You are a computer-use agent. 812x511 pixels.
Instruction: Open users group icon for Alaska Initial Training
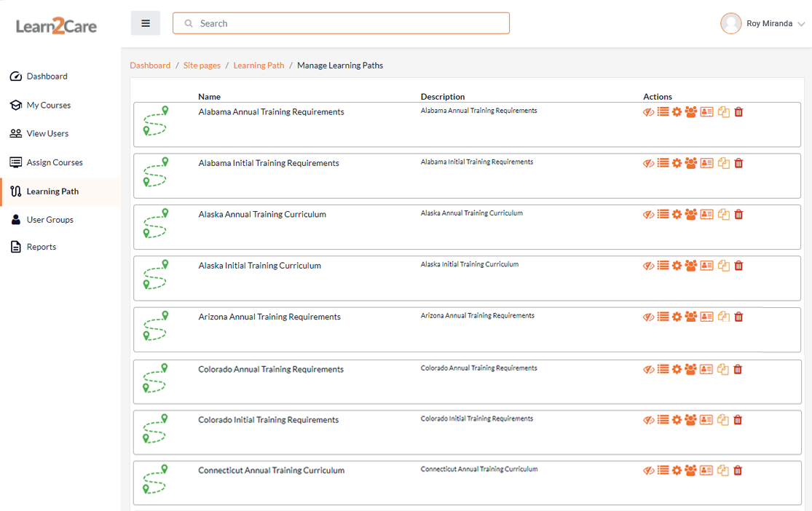coord(691,266)
